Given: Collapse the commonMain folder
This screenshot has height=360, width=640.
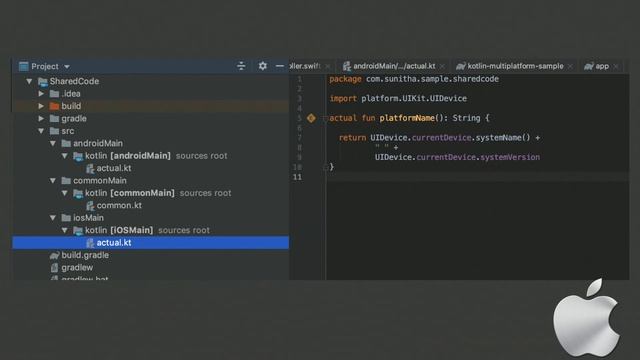Looking at the screenshot, I should (x=53, y=181).
